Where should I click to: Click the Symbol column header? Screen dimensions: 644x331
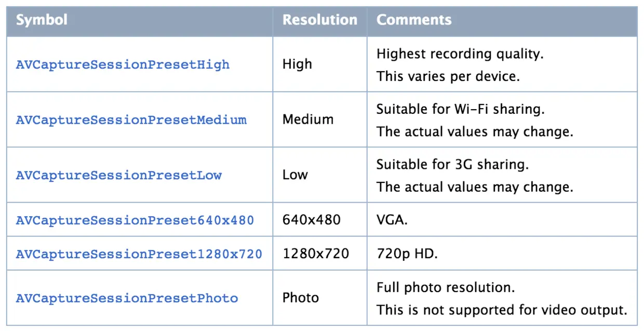tap(42, 20)
